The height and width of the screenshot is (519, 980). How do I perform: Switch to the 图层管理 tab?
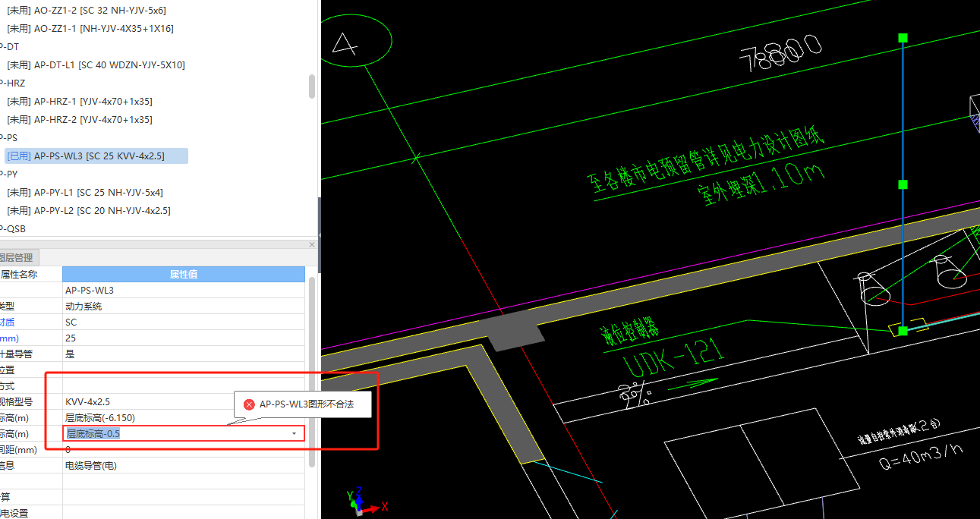coord(18,258)
